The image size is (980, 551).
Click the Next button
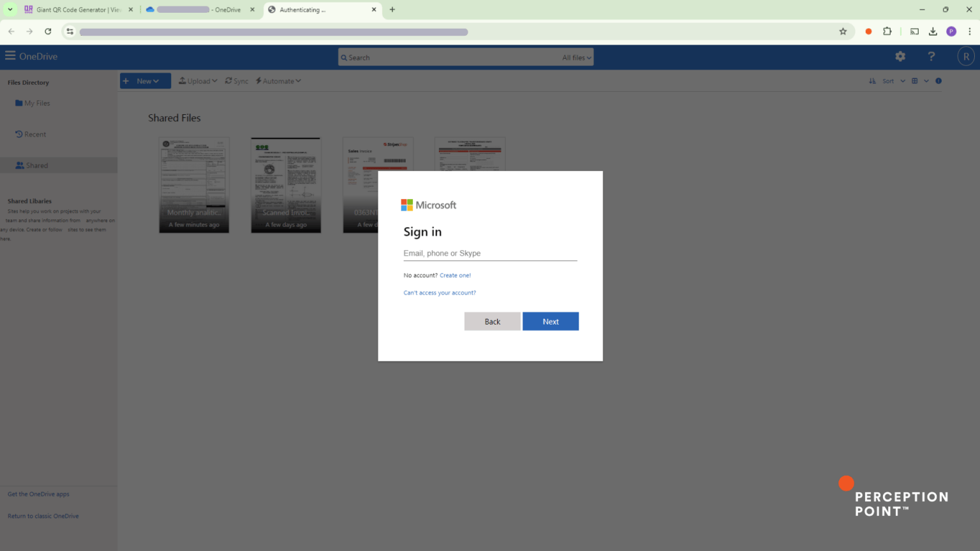551,321
